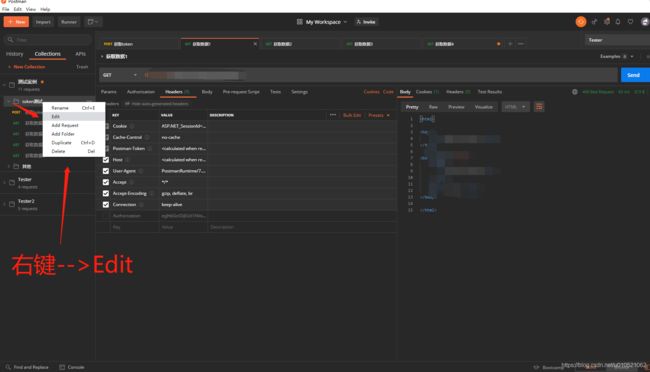This screenshot has width=650, height=372.
Task: Open the Tester environment selector
Action: 617,40
